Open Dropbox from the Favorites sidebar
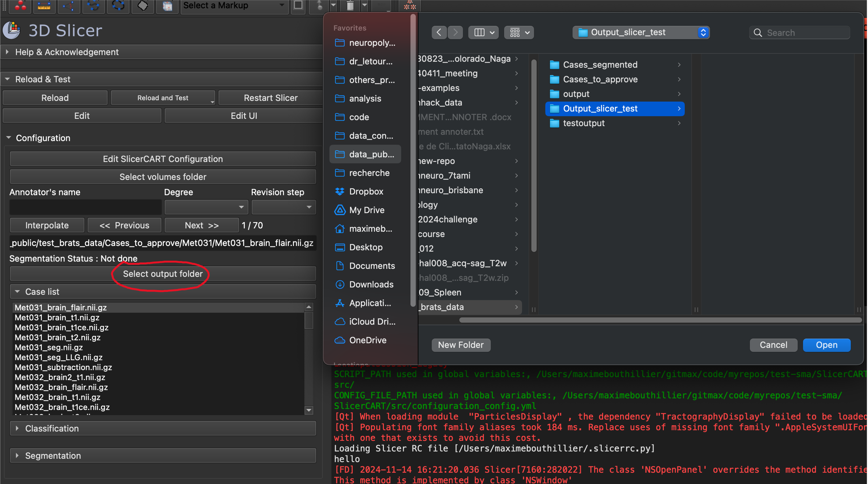This screenshot has height=484, width=868. pyautogui.click(x=366, y=191)
